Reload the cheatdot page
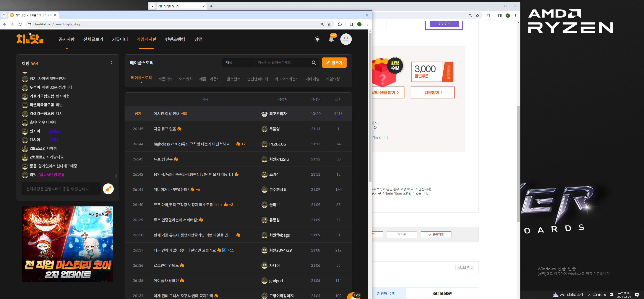The width and height of the screenshot is (644, 299). pos(20,24)
